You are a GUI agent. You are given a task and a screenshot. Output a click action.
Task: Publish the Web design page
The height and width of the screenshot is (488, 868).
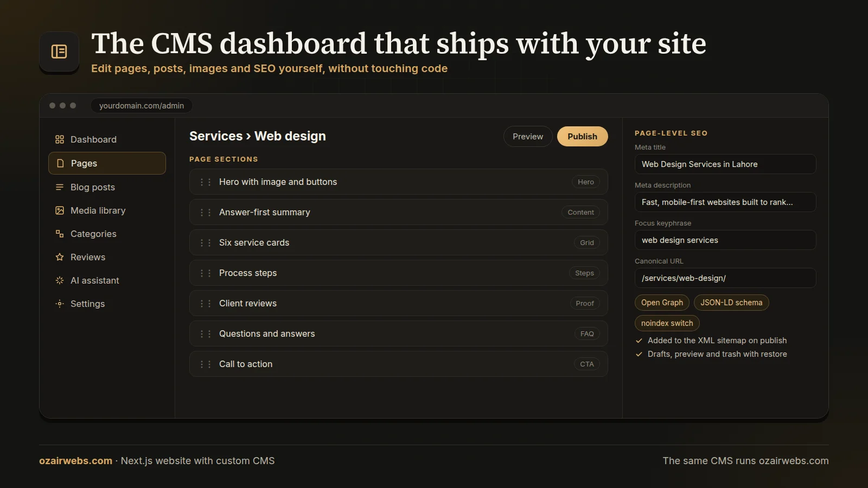(583, 137)
